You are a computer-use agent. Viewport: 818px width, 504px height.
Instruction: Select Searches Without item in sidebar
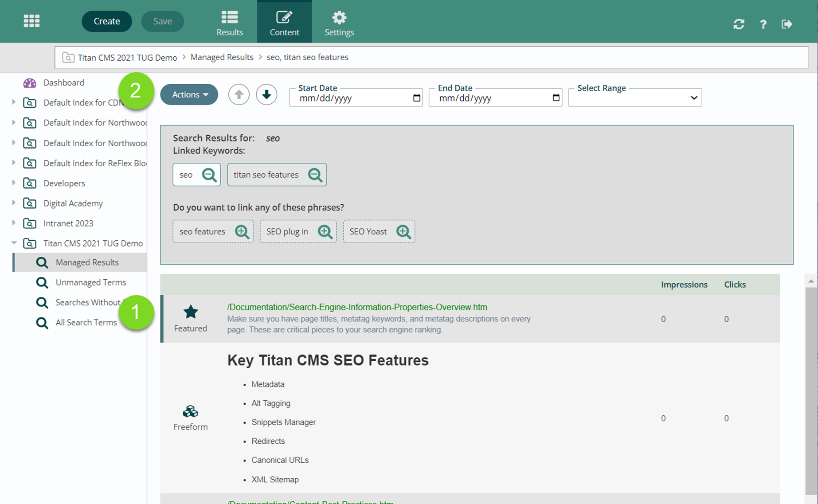[88, 302]
